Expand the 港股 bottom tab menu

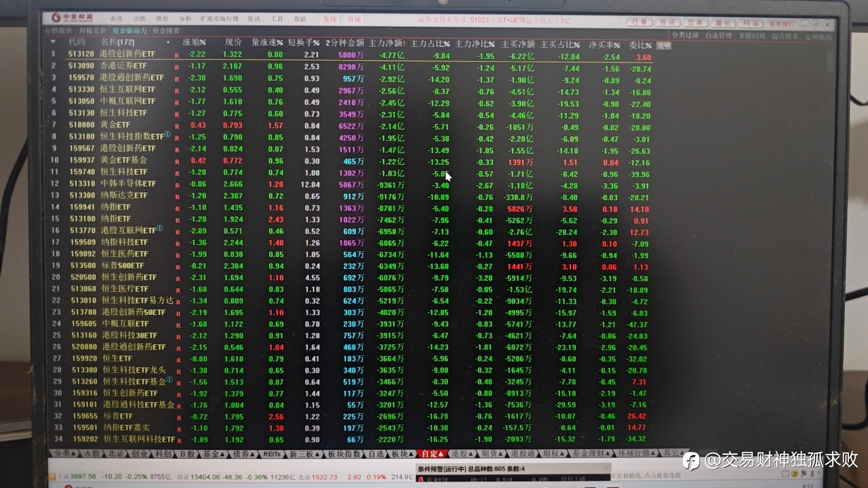click(x=463, y=454)
